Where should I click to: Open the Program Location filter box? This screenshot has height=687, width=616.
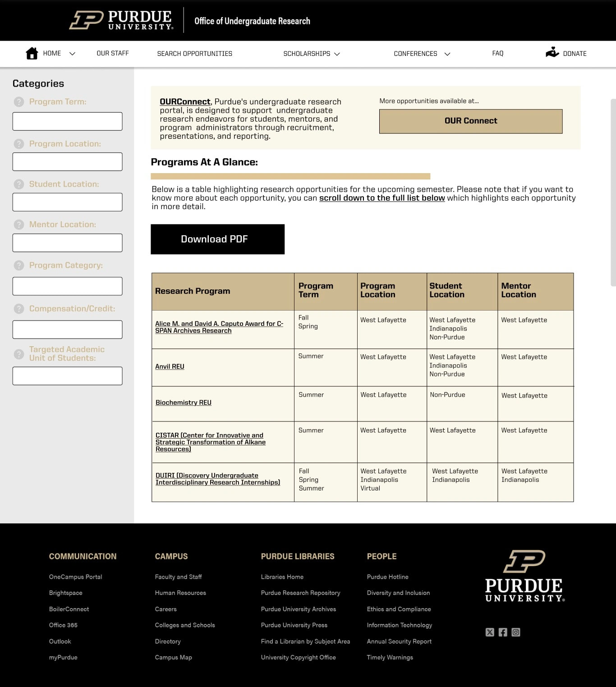68,162
